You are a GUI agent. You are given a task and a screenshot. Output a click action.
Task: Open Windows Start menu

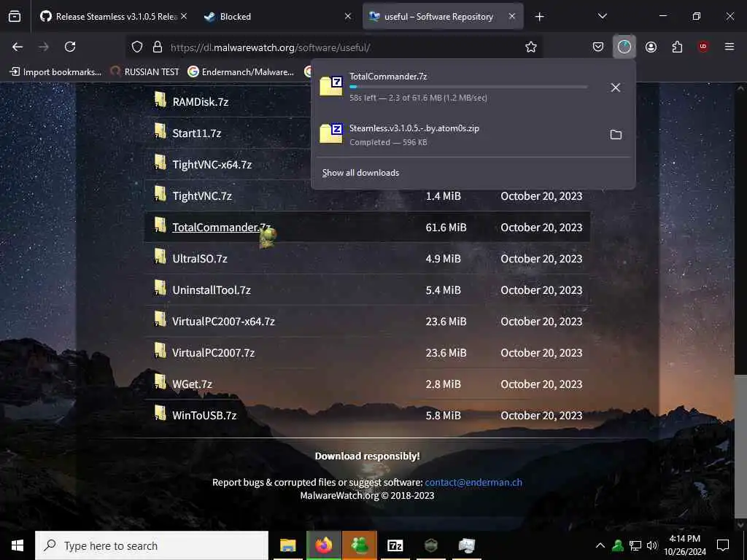(x=18, y=545)
